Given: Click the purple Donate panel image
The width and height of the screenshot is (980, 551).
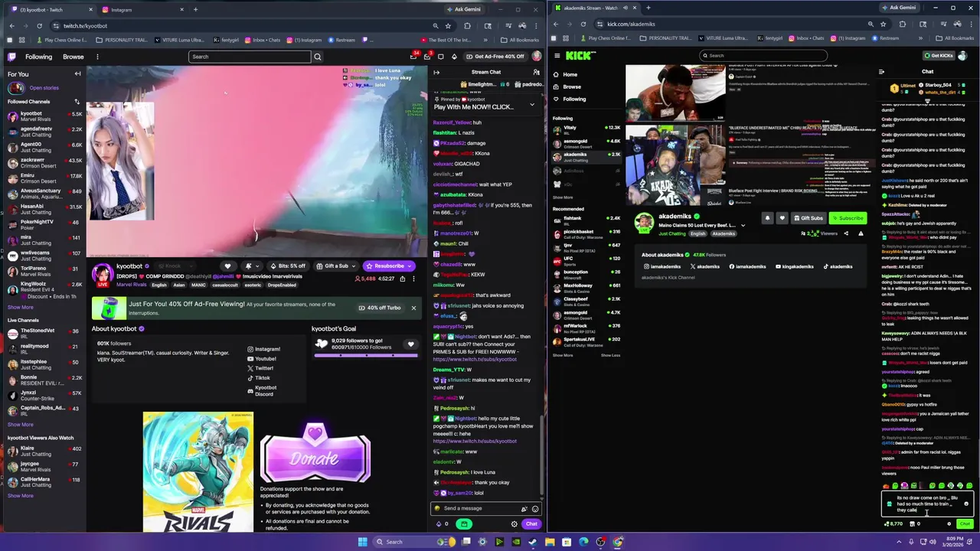Looking at the screenshot, I should [x=315, y=452].
